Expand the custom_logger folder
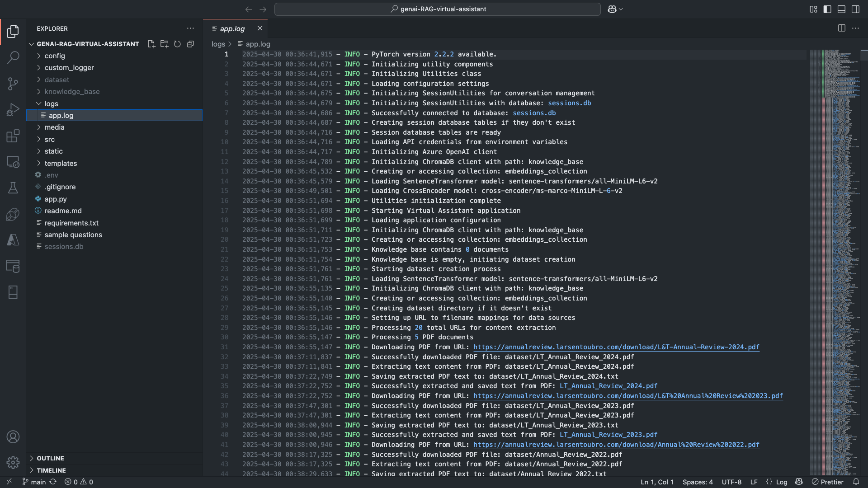868x488 pixels. (114, 68)
